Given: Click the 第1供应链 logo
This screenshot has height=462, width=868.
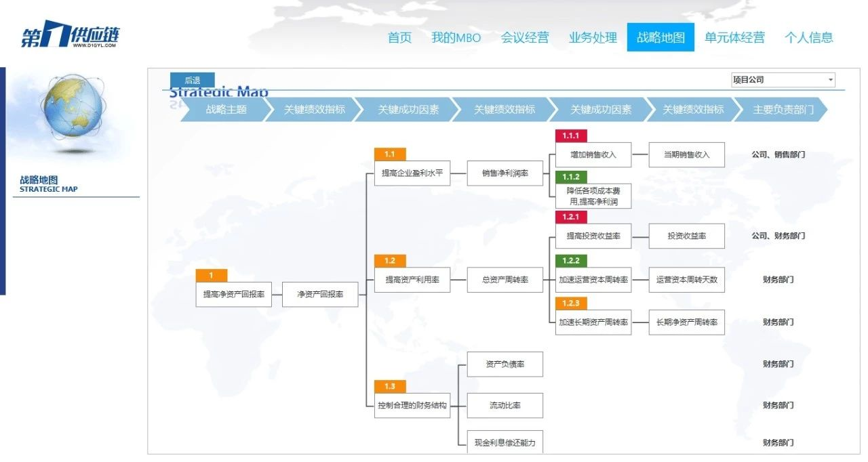Looking at the screenshot, I should click(x=71, y=36).
